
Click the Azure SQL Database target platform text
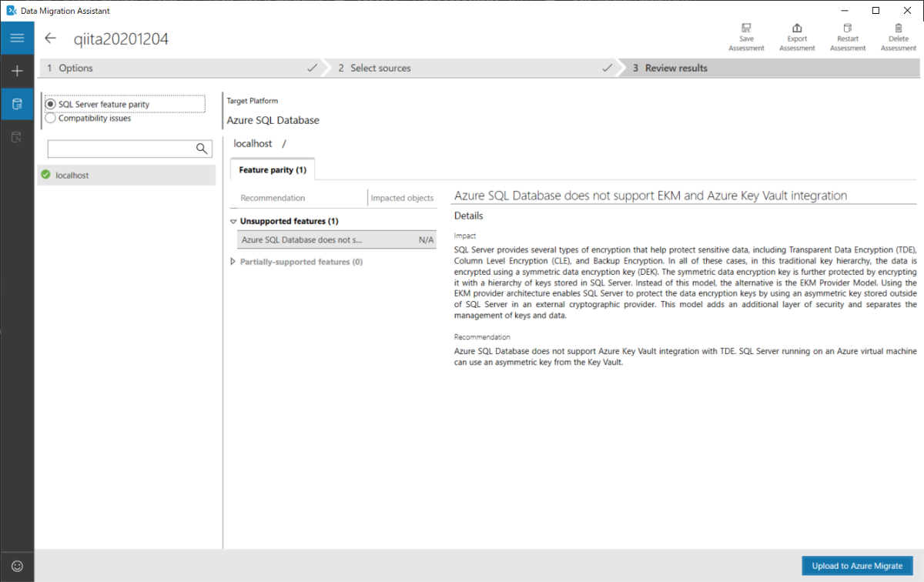coord(273,120)
